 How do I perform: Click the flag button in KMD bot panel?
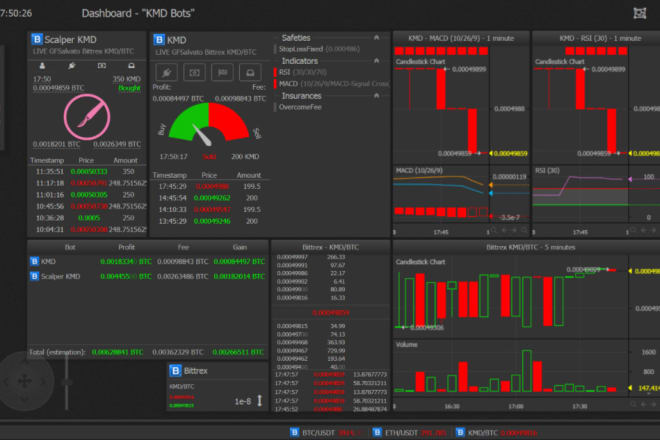click(x=222, y=72)
